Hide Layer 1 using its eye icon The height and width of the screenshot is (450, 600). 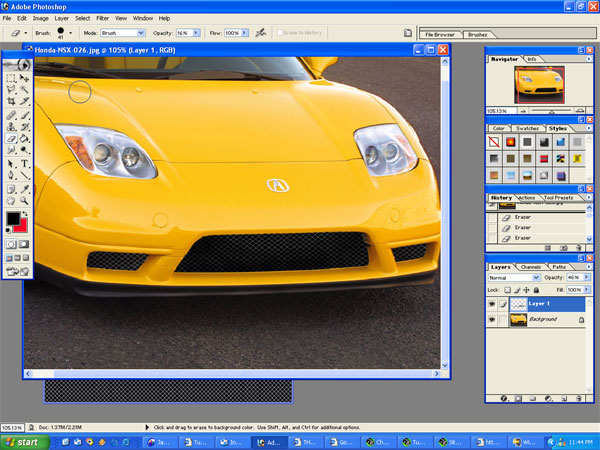[x=492, y=304]
